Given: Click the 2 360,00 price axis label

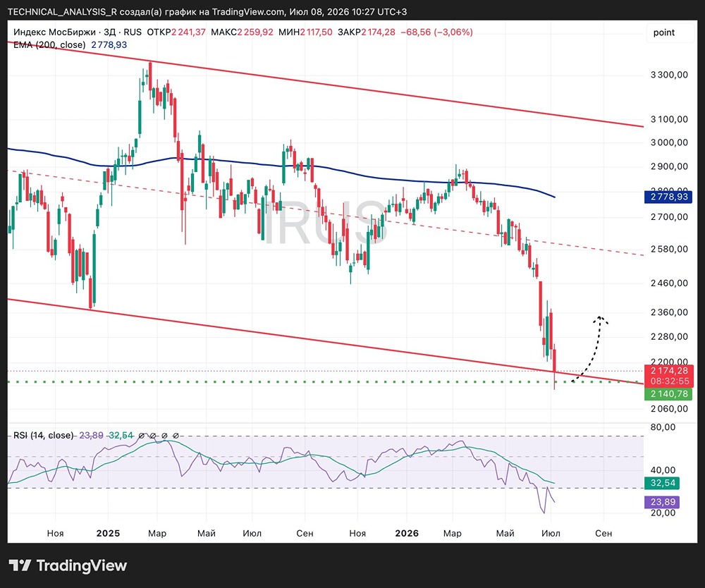Looking at the screenshot, I should point(669,312).
